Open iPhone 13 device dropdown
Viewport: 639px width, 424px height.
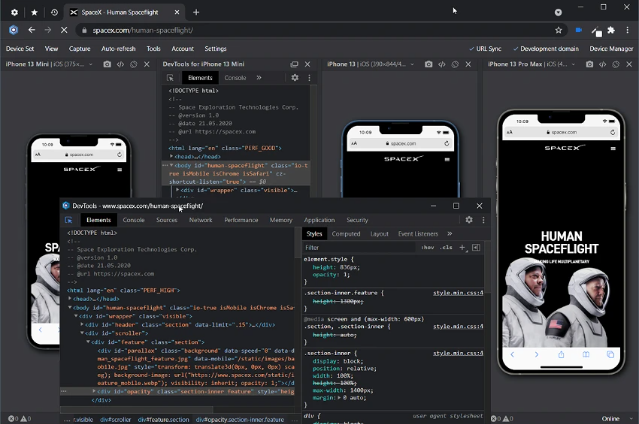tap(412, 64)
